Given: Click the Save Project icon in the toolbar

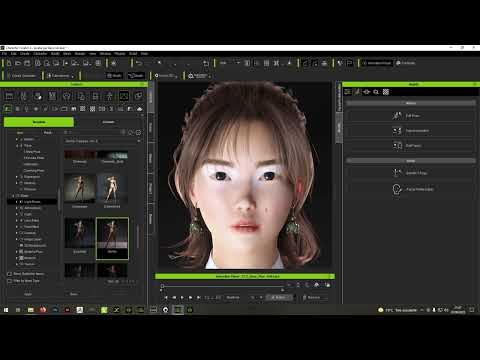Looking at the screenshot, I should click(x=27, y=63).
